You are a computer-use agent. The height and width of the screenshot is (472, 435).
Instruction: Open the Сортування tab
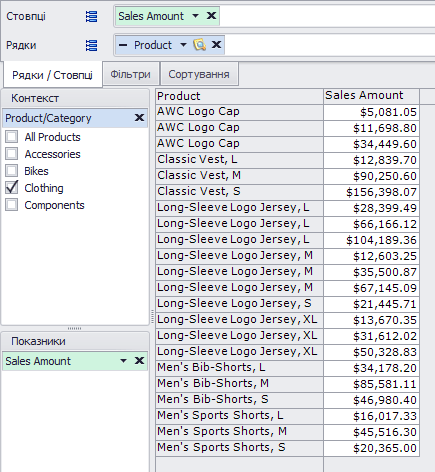point(199,74)
